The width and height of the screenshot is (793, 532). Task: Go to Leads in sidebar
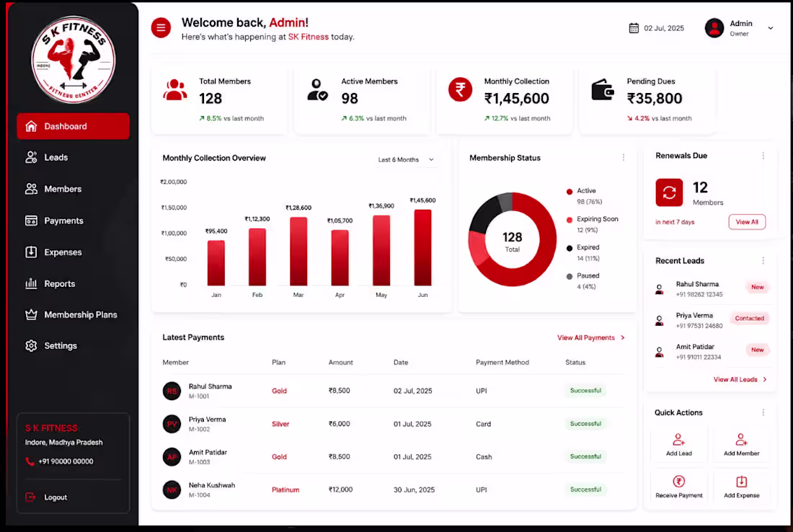[x=74, y=157]
